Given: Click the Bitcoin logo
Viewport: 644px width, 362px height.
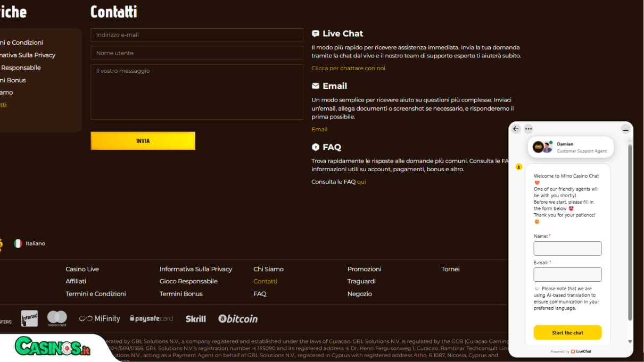Looking at the screenshot, I should tap(238, 318).
